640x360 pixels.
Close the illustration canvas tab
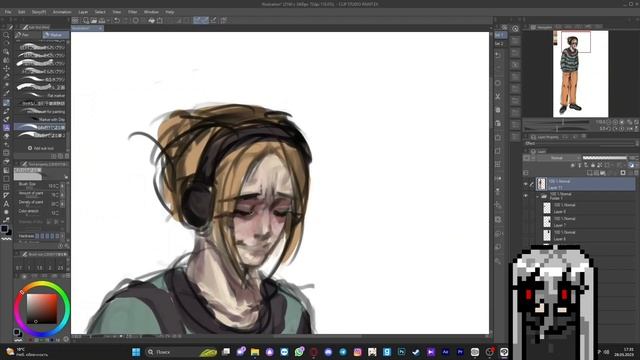(x=100, y=28)
